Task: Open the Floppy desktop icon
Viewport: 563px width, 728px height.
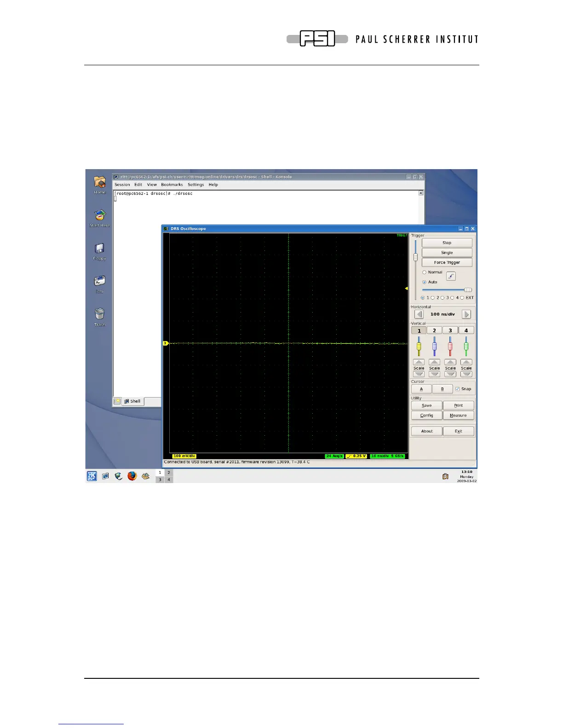Action: coord(100,251)
